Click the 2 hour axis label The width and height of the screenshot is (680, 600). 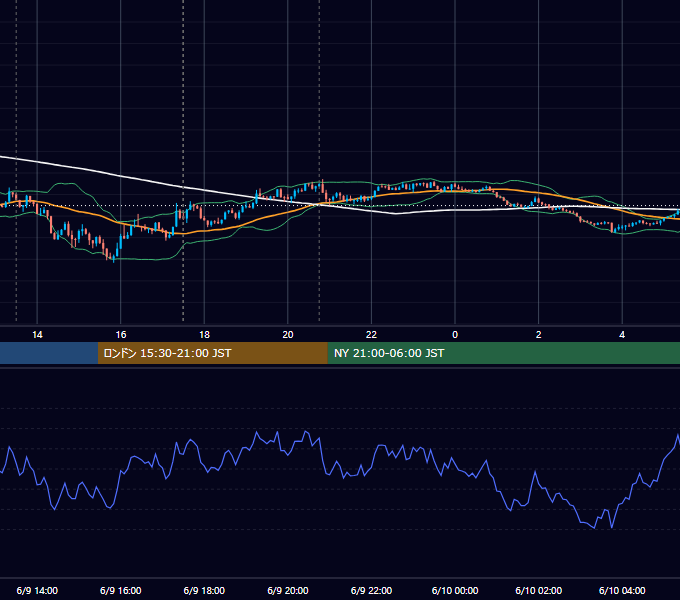[x=539, y=335]
